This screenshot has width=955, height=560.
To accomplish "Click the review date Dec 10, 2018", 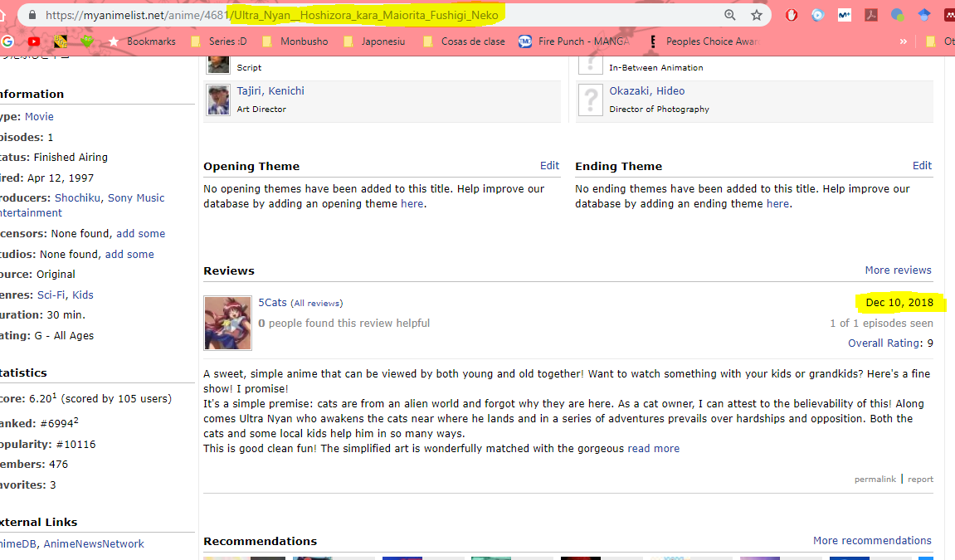I will tap(899, 303).
